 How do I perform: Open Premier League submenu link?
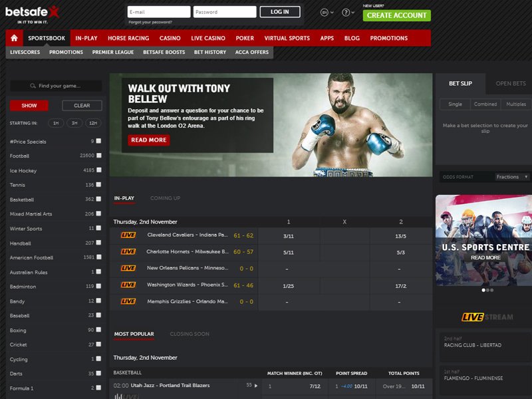pos(113,53)
